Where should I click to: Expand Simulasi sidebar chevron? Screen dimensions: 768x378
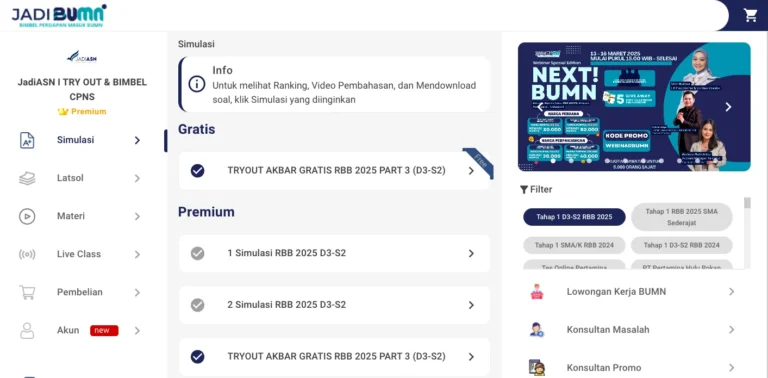pyautogui.click(x=137, y=141)
